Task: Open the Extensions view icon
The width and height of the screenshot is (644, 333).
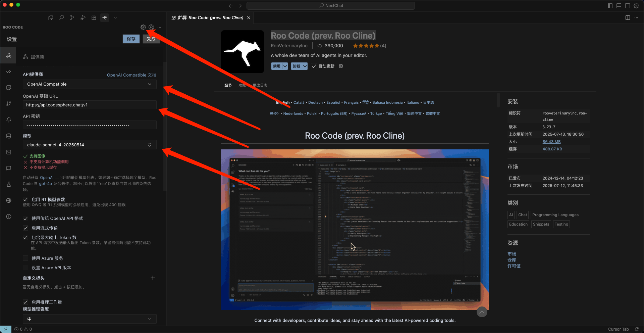Action: 94,18
